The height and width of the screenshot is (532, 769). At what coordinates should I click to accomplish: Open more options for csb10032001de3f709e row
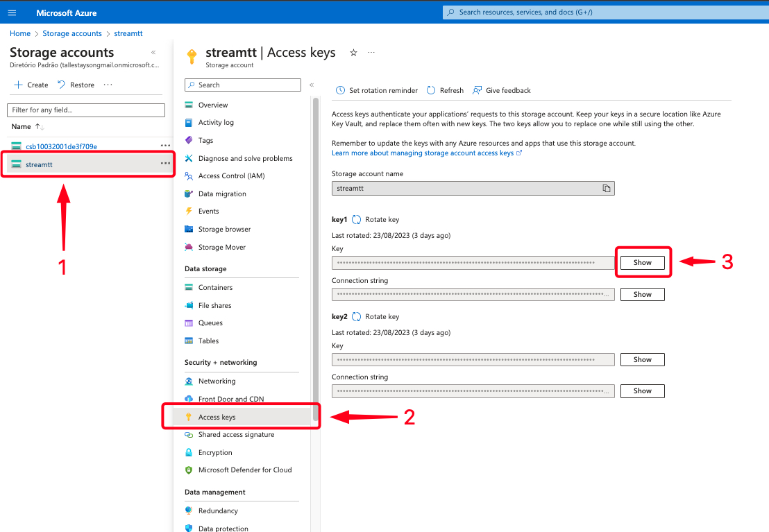coord(165,146)
